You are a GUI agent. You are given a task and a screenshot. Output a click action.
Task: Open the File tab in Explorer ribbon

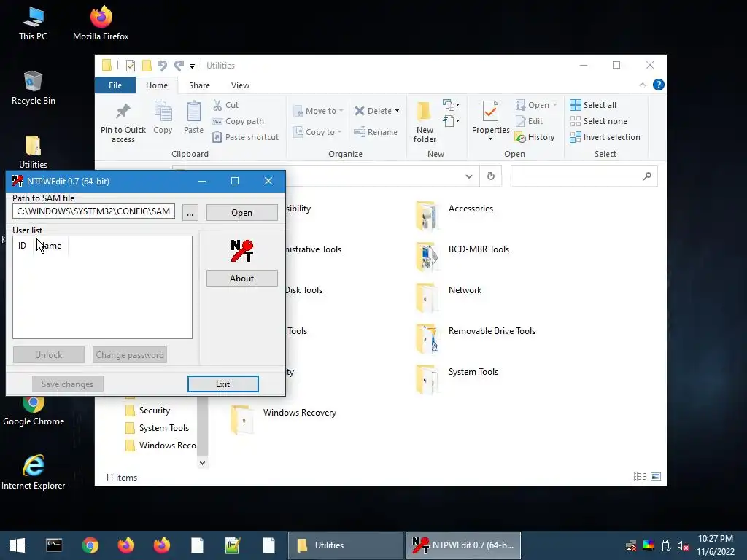tap(115, 85)
